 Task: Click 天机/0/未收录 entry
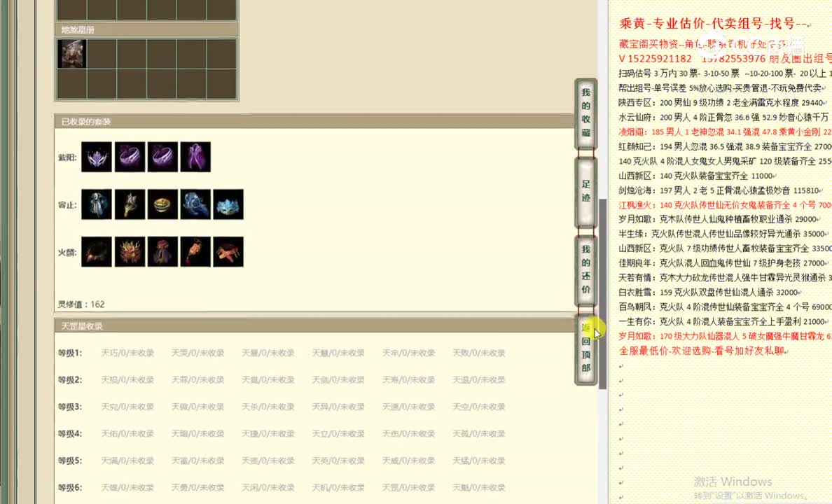point(338,488)
